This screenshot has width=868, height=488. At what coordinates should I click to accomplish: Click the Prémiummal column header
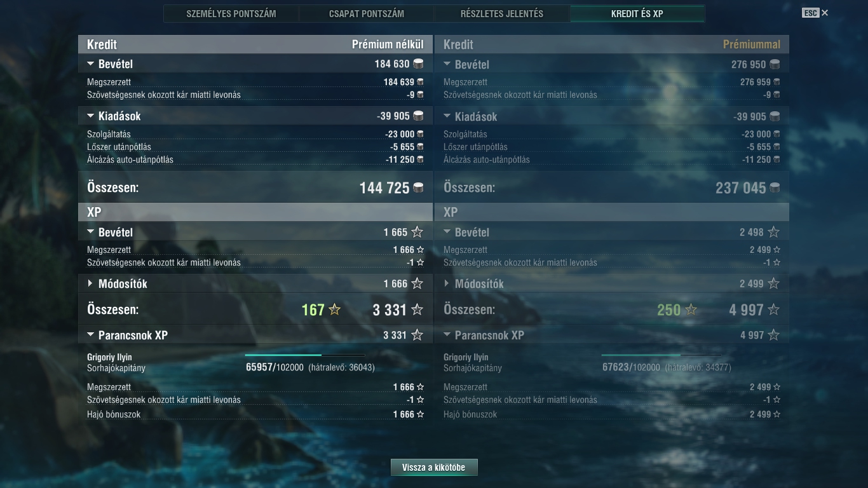[x=752, y=44]
